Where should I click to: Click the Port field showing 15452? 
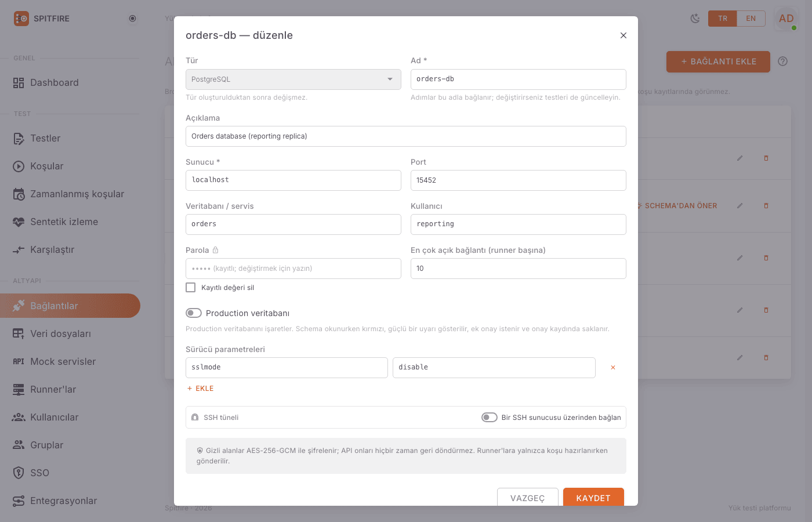tap(518, 180)
